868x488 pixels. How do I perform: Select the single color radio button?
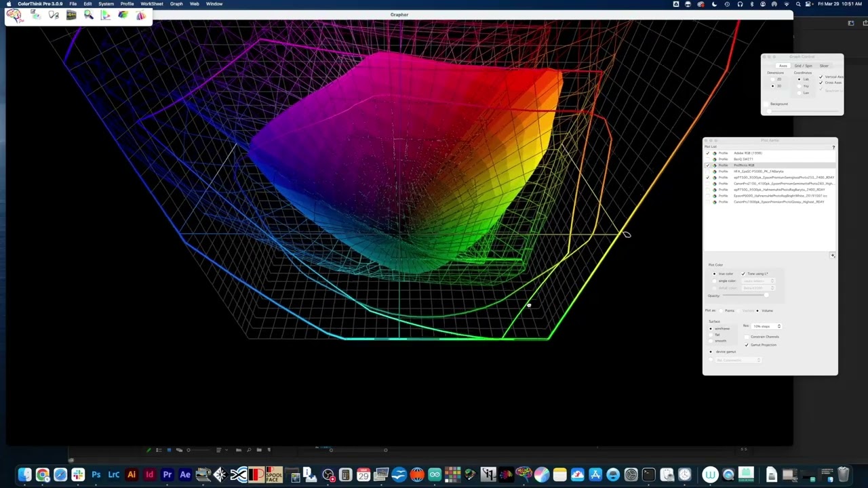click(x=714, y=281)
